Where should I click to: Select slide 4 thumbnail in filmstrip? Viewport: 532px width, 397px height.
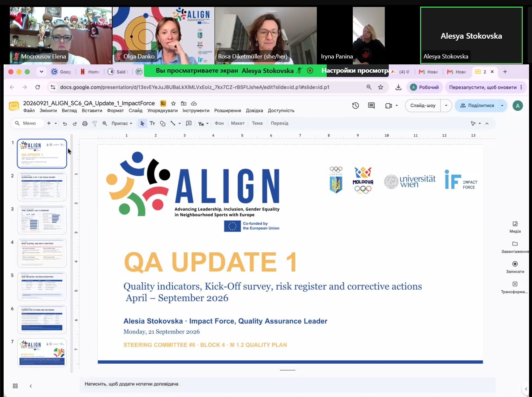pyautogui.click(x=42, y=253)
